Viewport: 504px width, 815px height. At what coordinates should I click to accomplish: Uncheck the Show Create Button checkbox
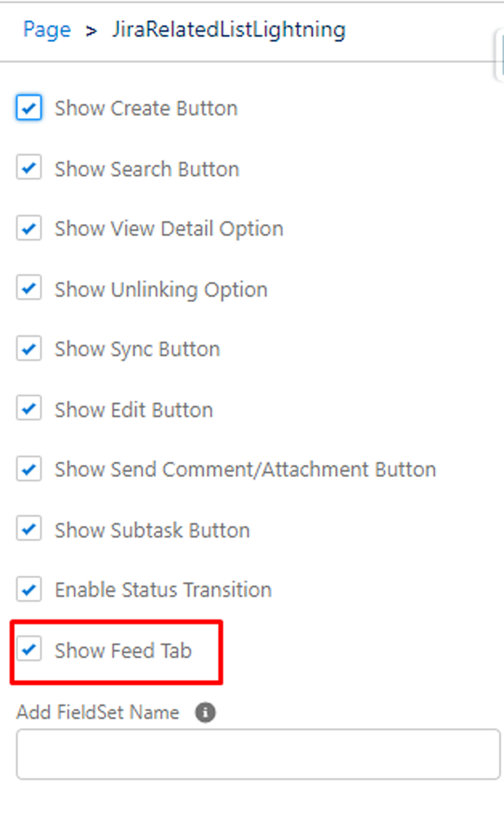29,107
